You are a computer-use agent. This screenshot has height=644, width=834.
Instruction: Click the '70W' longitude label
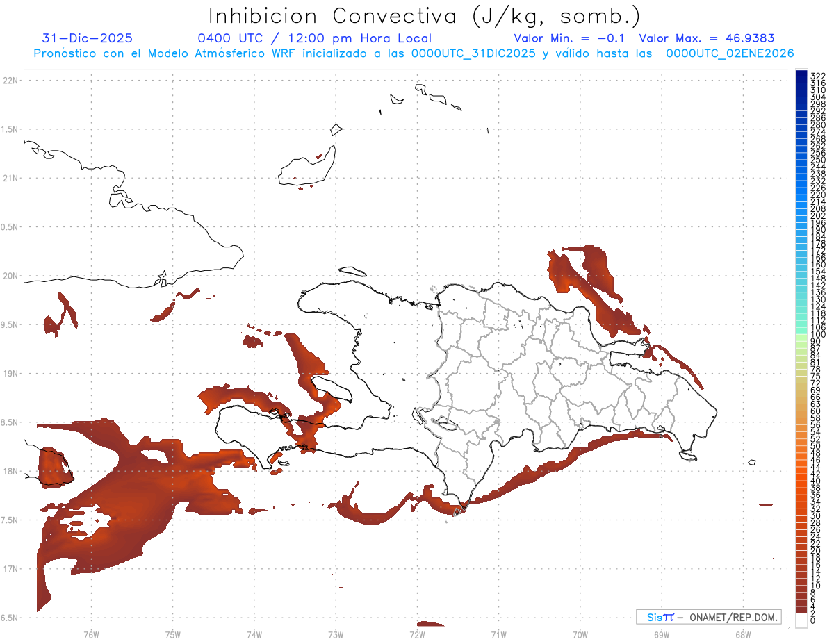[580, 634]
